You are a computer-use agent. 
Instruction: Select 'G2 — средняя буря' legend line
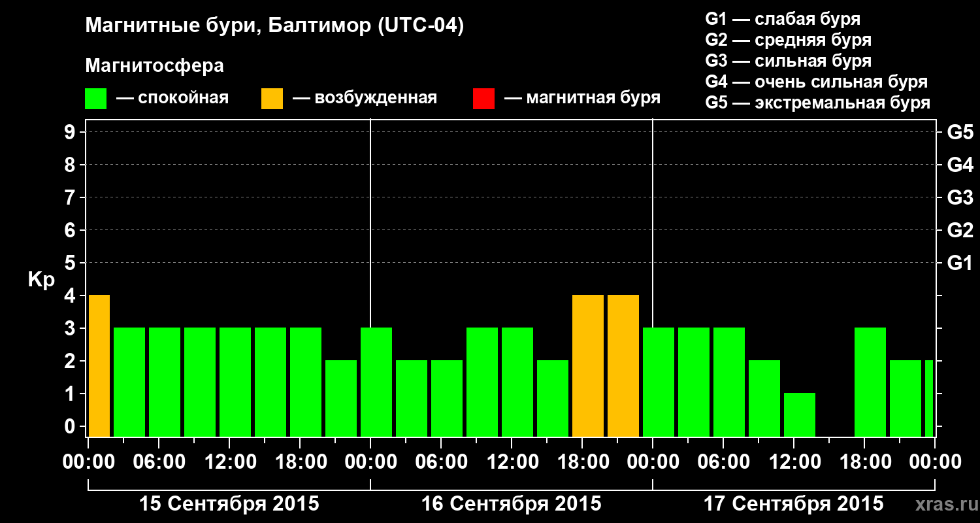point(788,40)
